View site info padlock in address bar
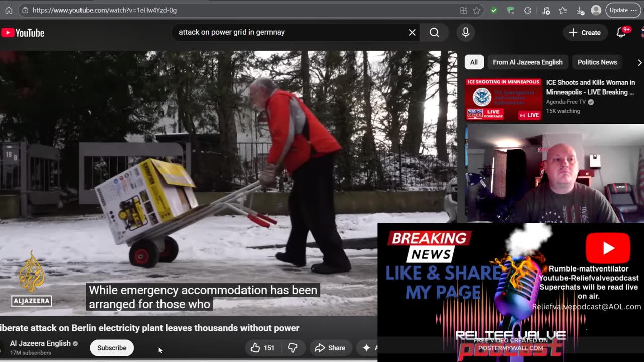 tap(25, 10)
